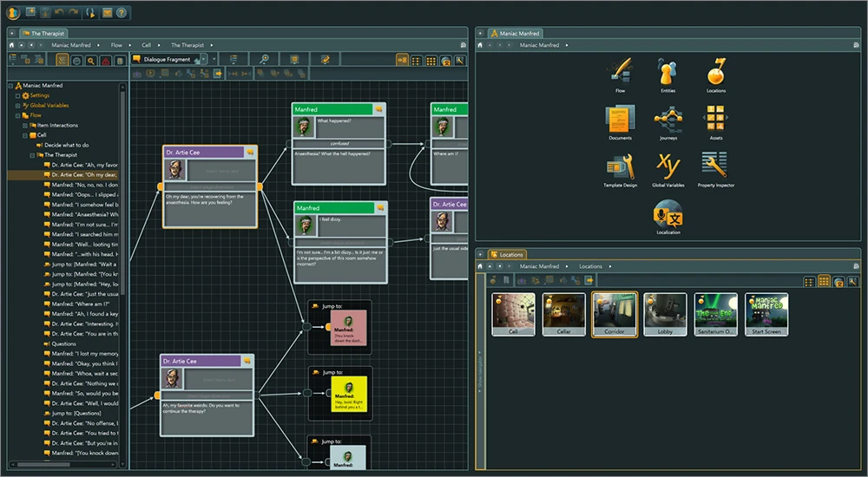Click the magnifier search icon in navigator toolbar
This screenshot has width=868, height=477.
(x=91, y=61)
